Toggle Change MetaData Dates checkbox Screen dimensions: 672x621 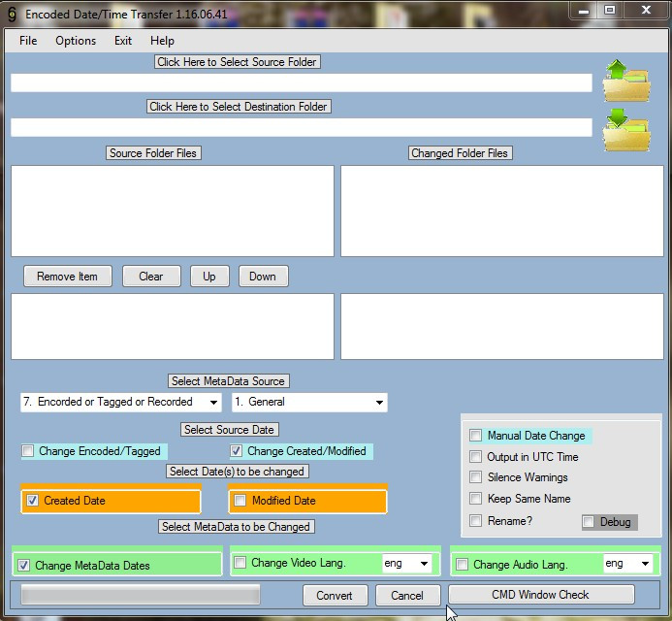click(23, 566)
